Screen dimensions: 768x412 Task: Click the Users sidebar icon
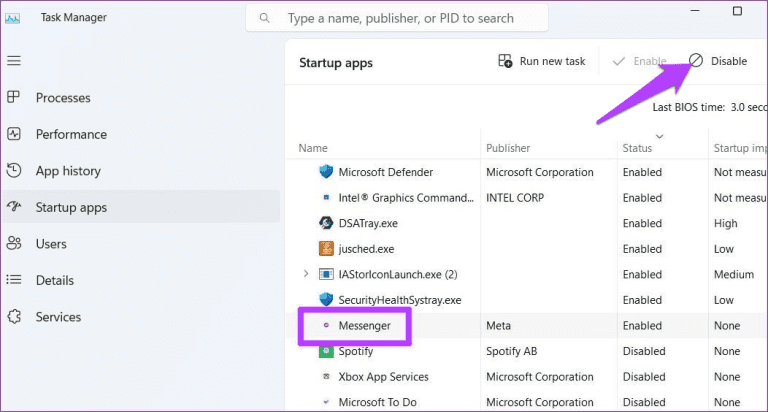point(14,243)
